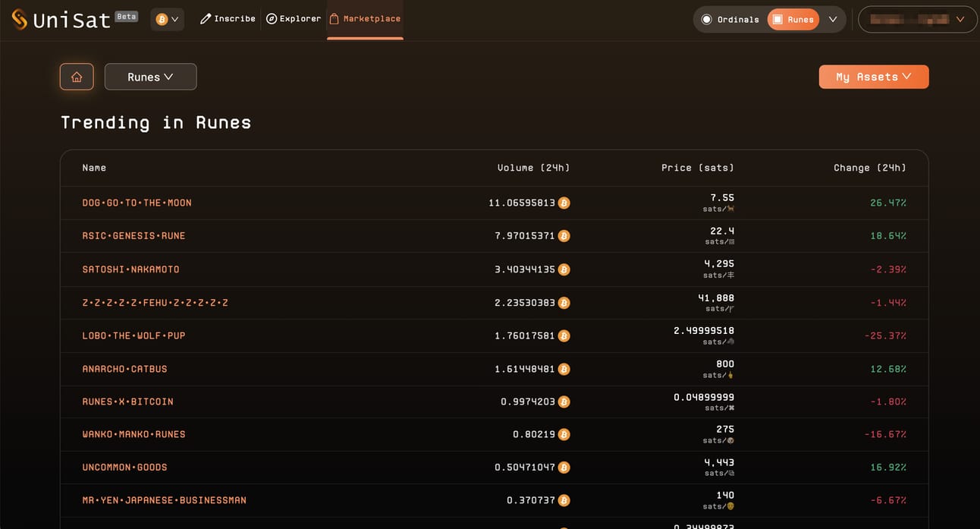Switch to Runes mode toggle
The width and height of the screenshot is (980, 529).
click(x=793, y=20)
